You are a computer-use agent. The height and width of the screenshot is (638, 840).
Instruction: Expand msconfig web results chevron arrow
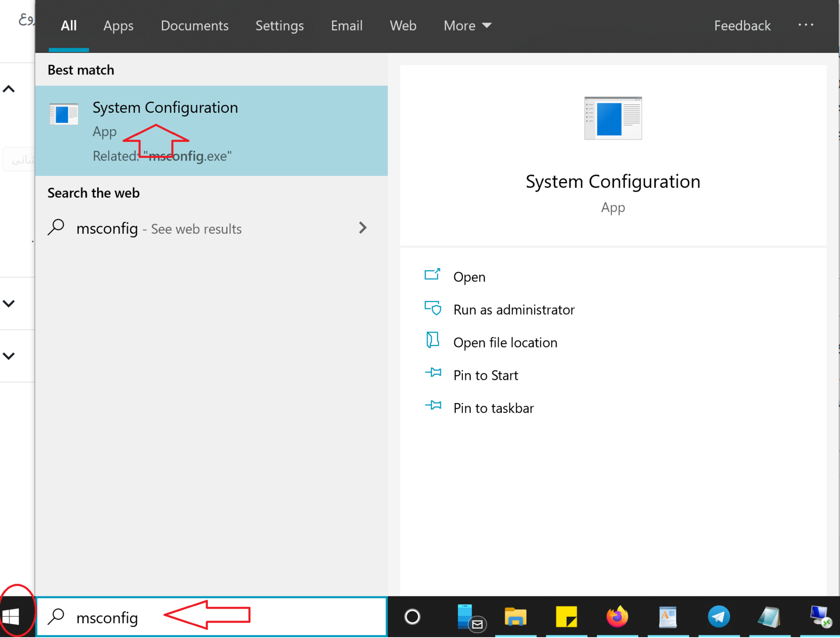coord(363,228)
